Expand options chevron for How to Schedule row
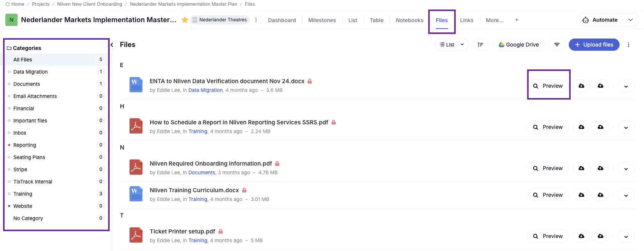Image resolution: width=644 pixels, height=251 pixels. [x=626, y=127]
